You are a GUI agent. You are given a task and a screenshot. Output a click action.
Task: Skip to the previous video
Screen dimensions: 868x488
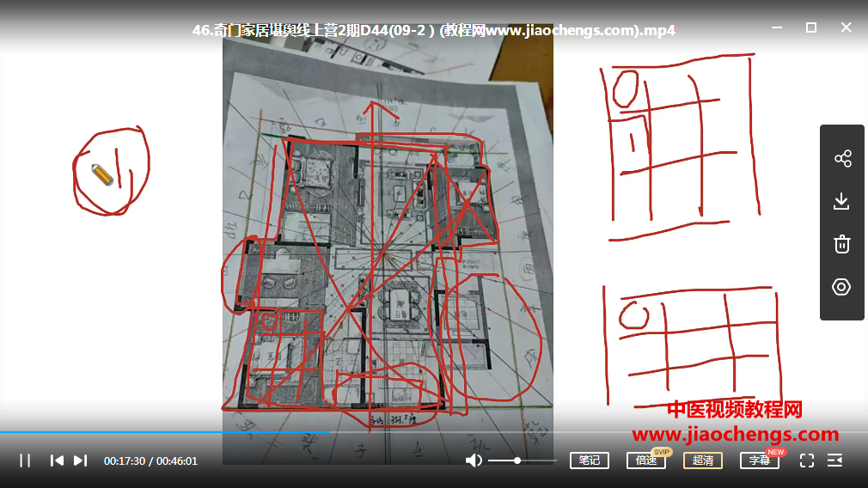pos(57,461)
